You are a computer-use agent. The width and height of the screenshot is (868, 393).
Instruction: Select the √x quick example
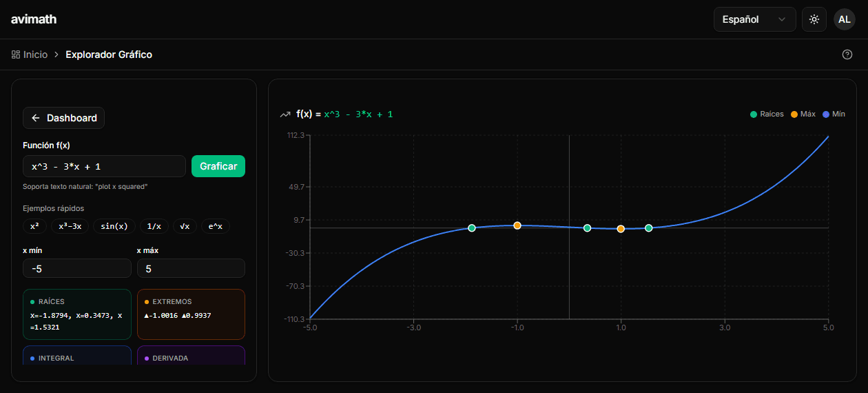[x=185, y=226]
